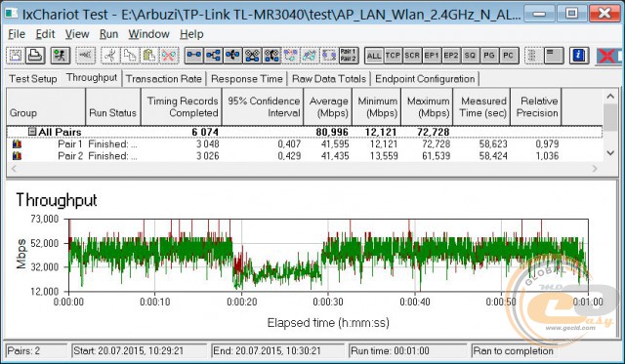Open the Edit menu

pos(45,34)
